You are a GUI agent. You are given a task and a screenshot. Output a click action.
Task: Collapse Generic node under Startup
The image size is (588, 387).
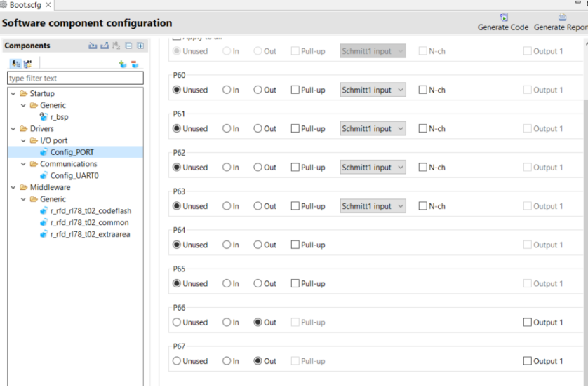(x=23, y=105)
